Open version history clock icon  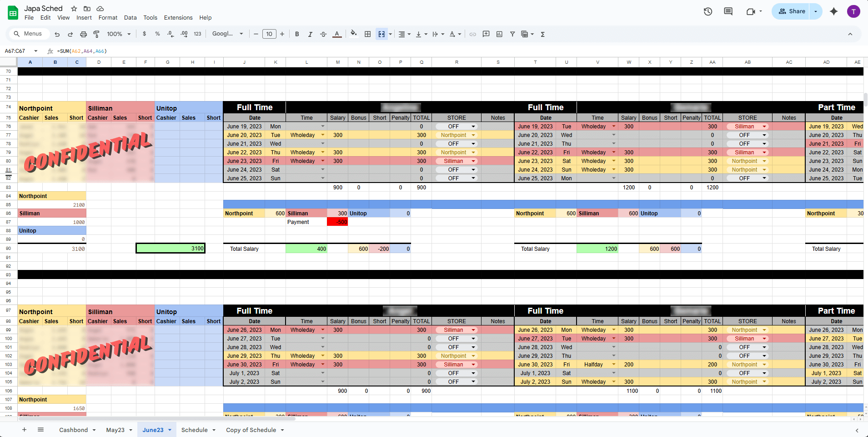pyautogui.click(x=708, y=11)
